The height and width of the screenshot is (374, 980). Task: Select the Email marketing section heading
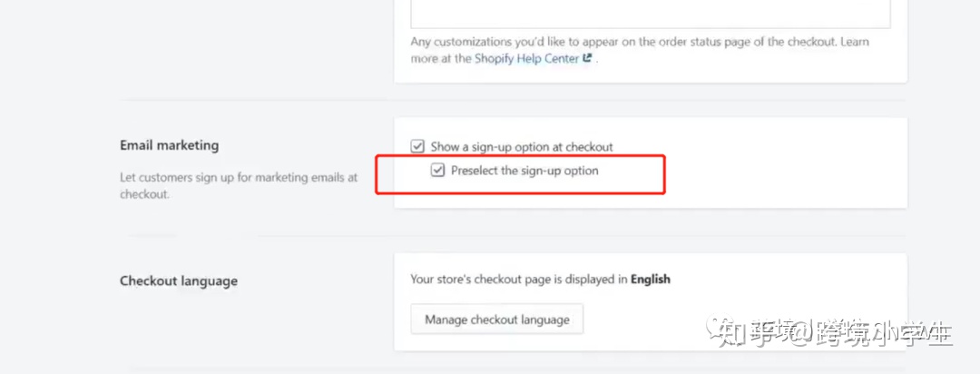point(170,145)
